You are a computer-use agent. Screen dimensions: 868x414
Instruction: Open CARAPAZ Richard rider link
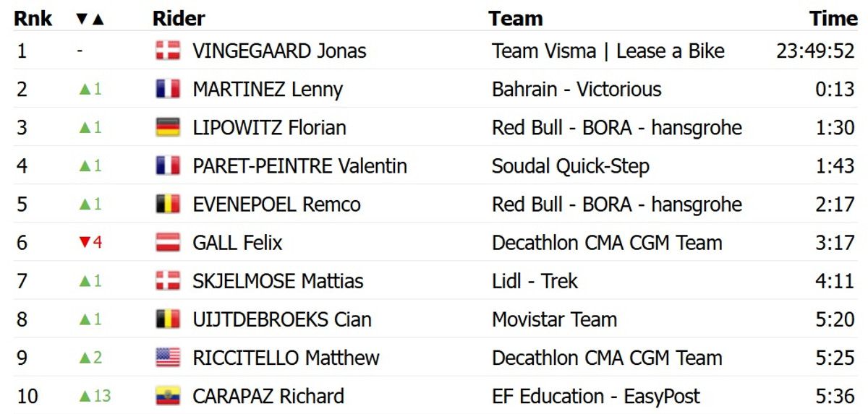click(x=268, y=396)
